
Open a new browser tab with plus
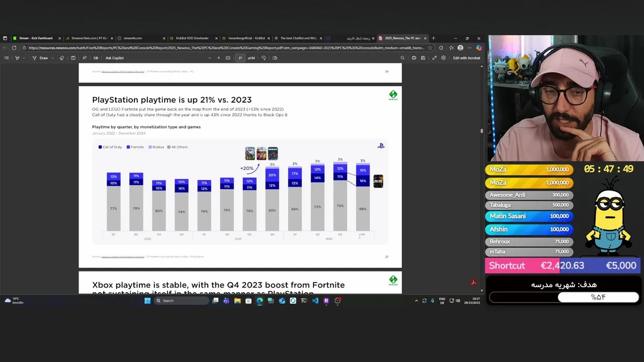coord(434,38)
